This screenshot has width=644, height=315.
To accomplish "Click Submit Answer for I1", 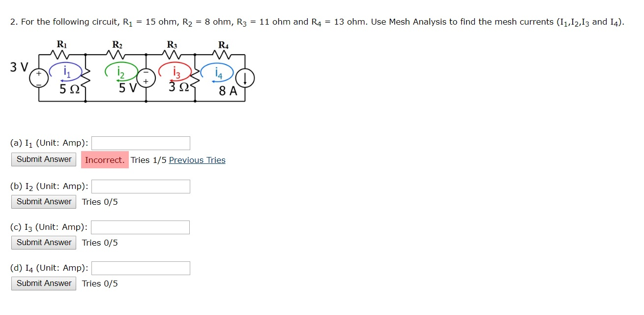I will (x=43, y=159).
